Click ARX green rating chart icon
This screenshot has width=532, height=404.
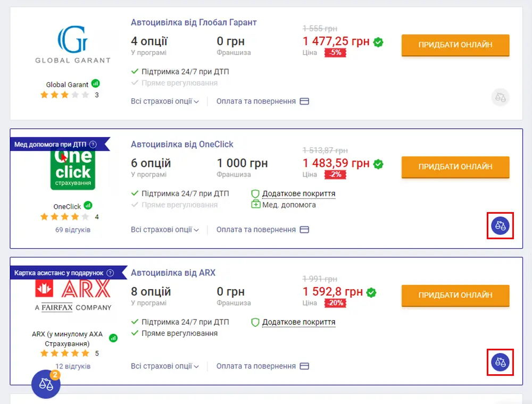click(113, 338)
